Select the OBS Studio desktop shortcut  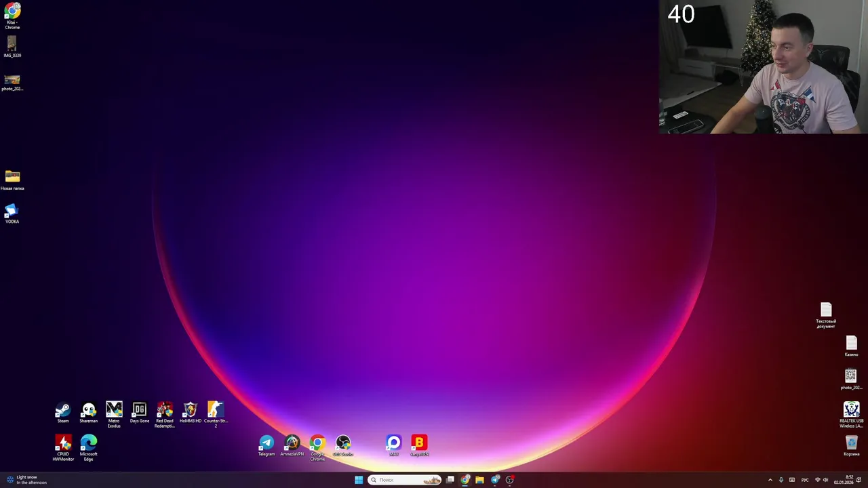(343, 446)
